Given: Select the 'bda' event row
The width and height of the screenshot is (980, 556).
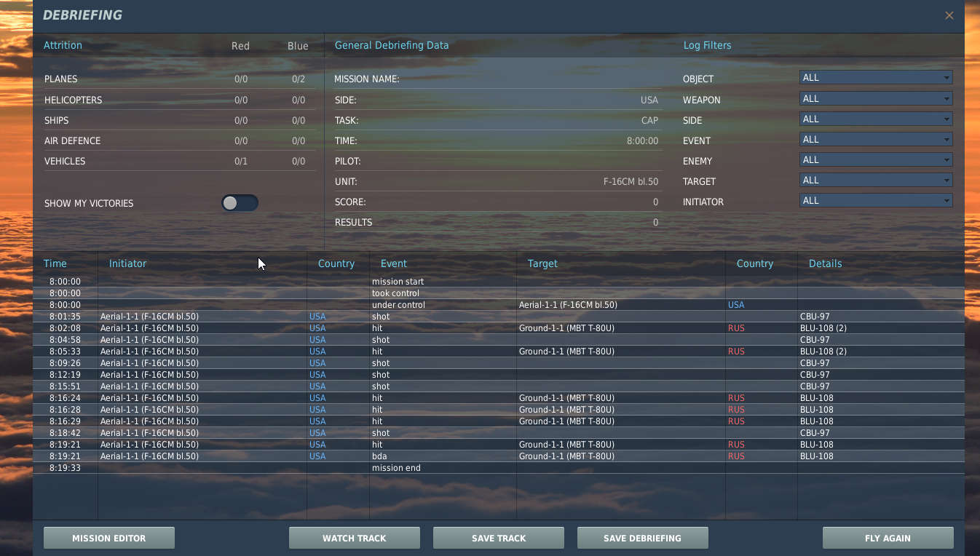Looking at the screenshot, I should (499, 456).
